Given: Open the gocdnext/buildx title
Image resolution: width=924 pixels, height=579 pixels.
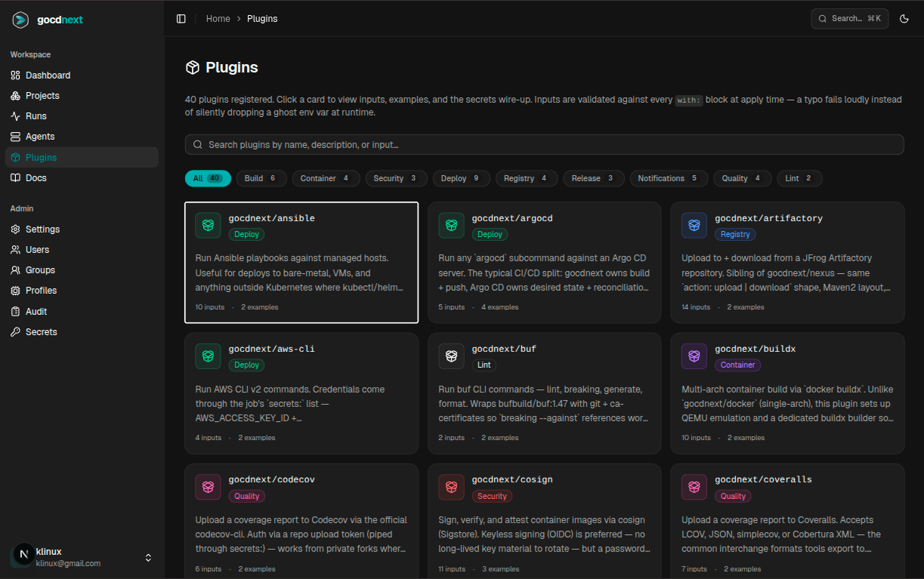Looking at the screenshot, I should coord(756,349).
